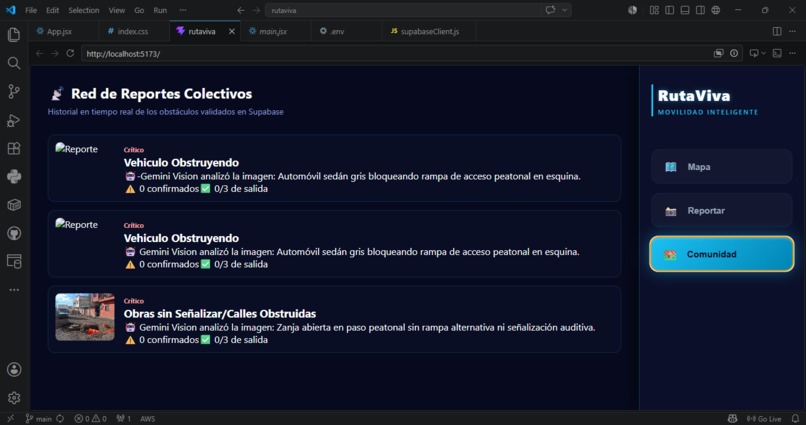806x425 pixels.
Task: Open the remote window indicator in status bar
Action: tap(10, 419)
